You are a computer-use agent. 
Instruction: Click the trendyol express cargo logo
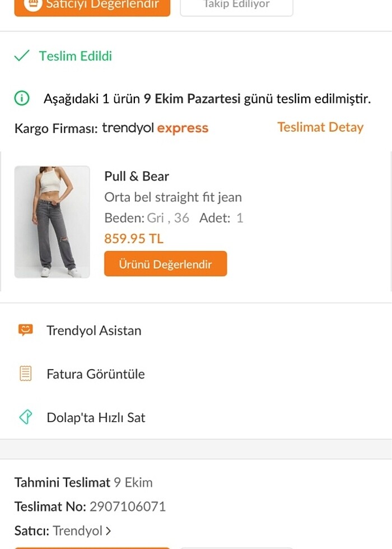155,128
